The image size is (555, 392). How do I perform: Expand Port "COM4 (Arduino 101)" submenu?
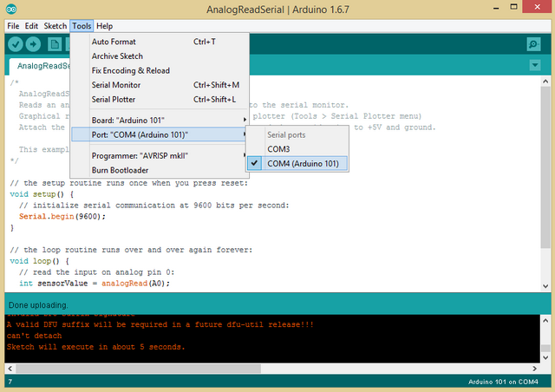(160, 134)
